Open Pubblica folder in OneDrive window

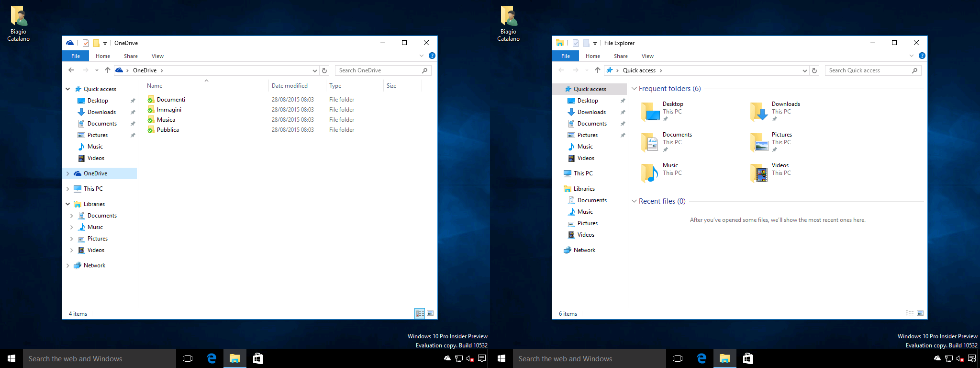(x=163, y=130)
